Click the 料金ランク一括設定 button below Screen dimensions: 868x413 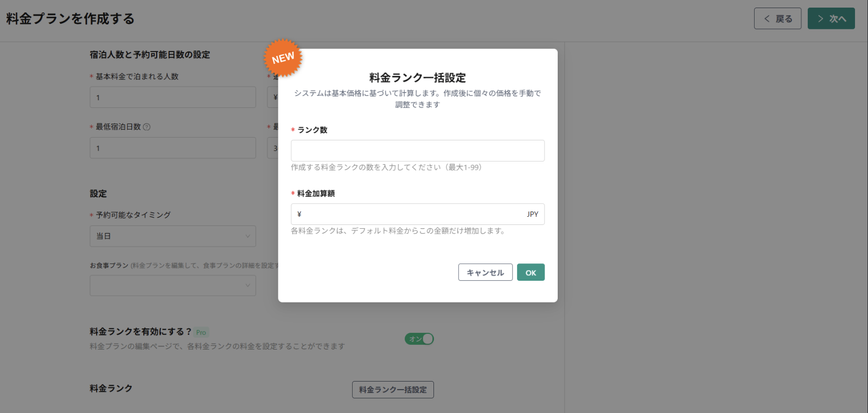click(393, 390)
